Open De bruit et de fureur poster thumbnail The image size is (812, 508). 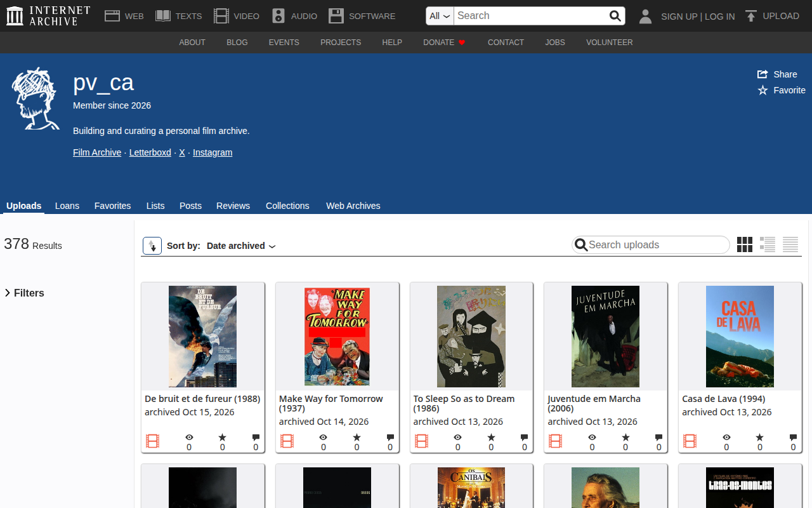click(202, 337)
